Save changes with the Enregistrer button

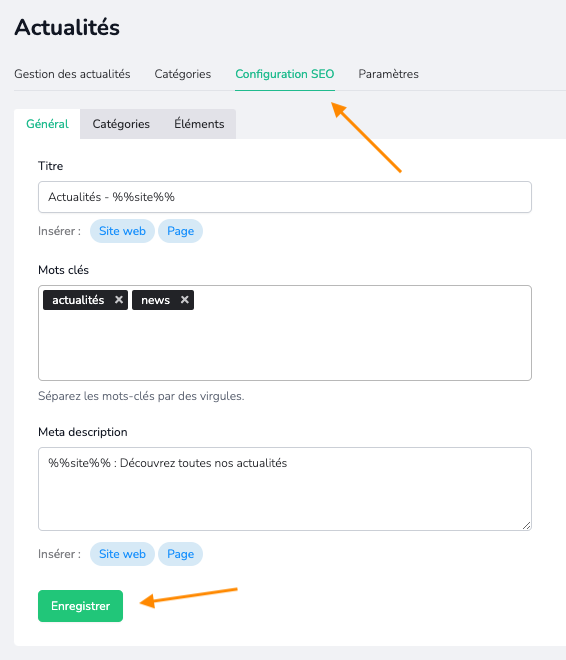pyautogui.click(x=80, y=606)
